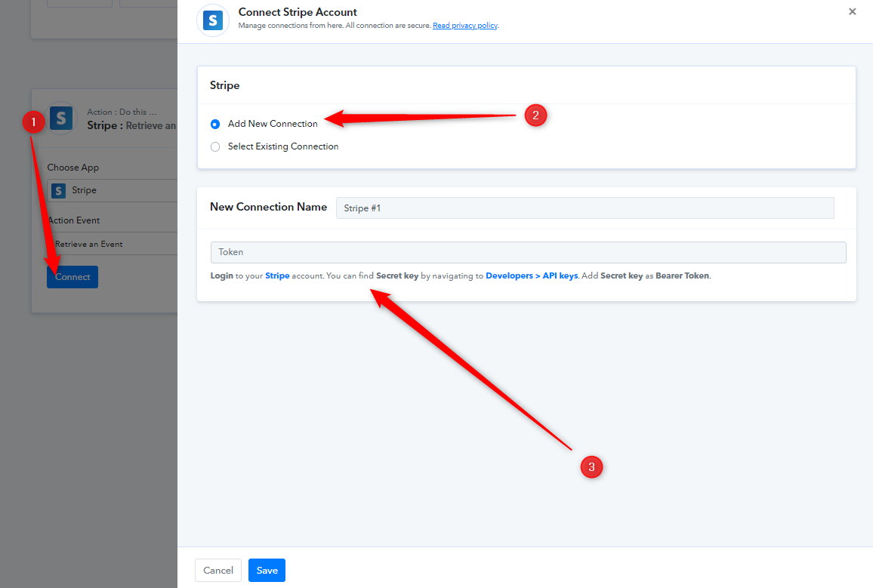This screenshot has height=588, width=873.
Task: Click the Token input field
Action: click(528, 252)
